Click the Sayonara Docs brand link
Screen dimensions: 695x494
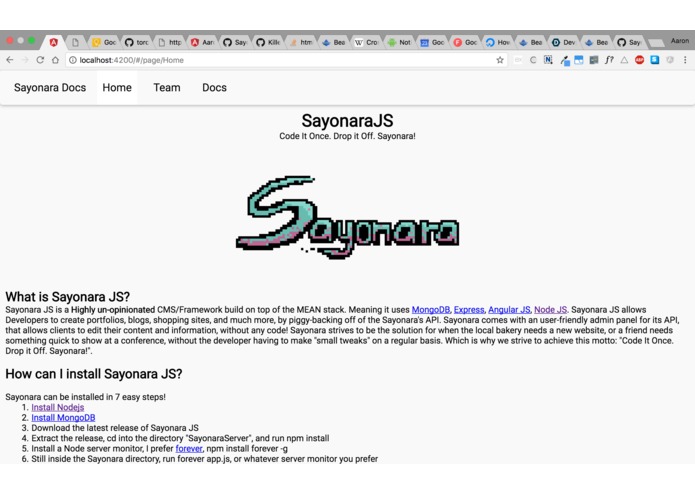pos(50,88)
